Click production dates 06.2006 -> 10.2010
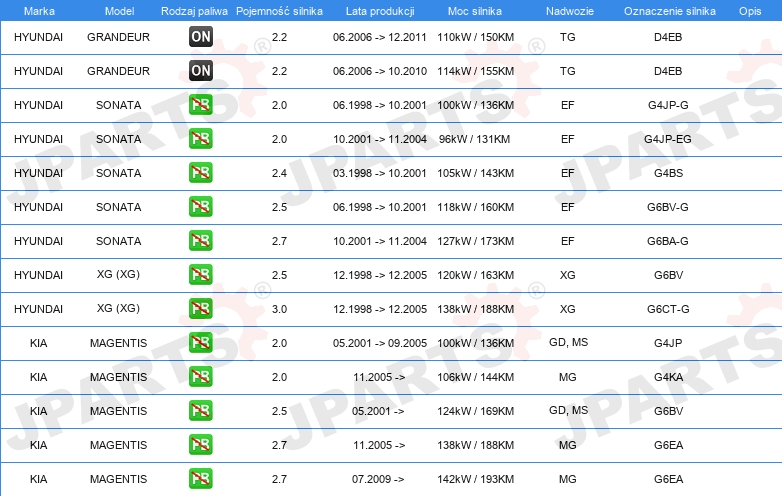The width and height of the screenshot is (782, 496). [x=380, y=71]
